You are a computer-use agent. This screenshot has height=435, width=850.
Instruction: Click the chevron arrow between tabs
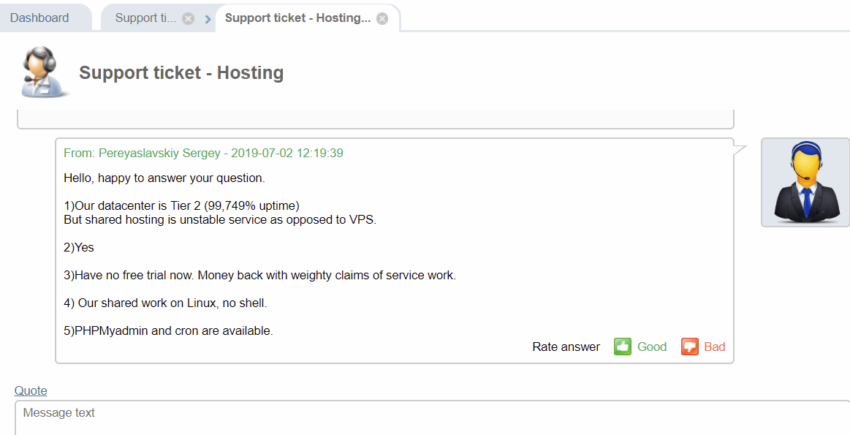208,20
